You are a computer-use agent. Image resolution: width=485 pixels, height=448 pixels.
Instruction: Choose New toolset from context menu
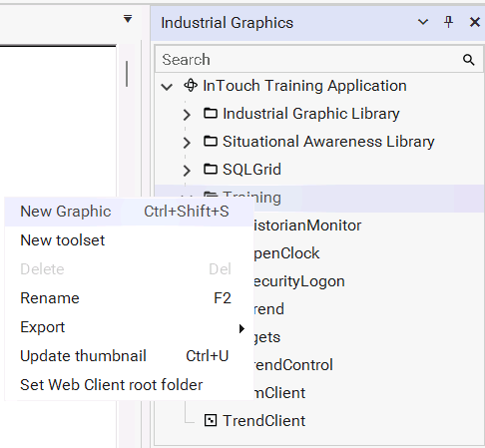point(129,240)
